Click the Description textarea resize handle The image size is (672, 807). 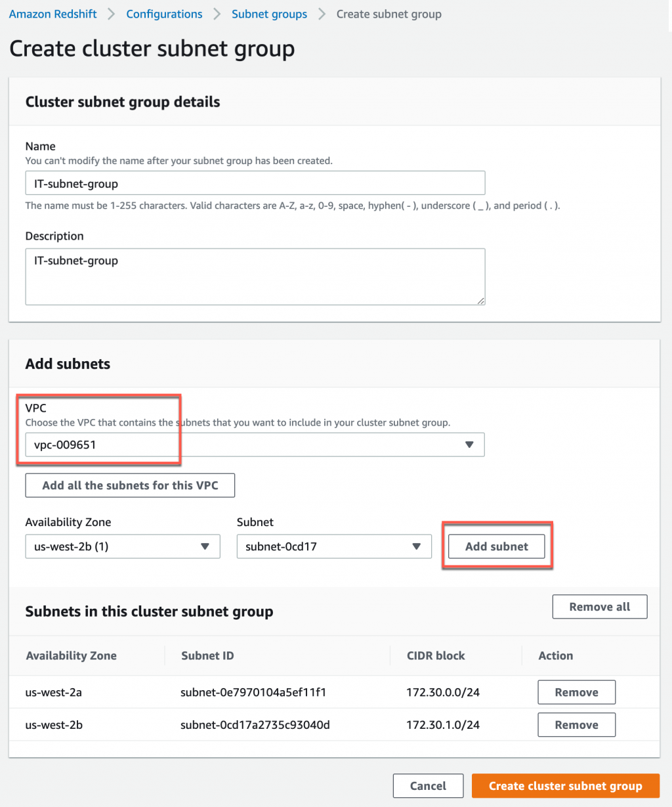click(x=481, y=301)
